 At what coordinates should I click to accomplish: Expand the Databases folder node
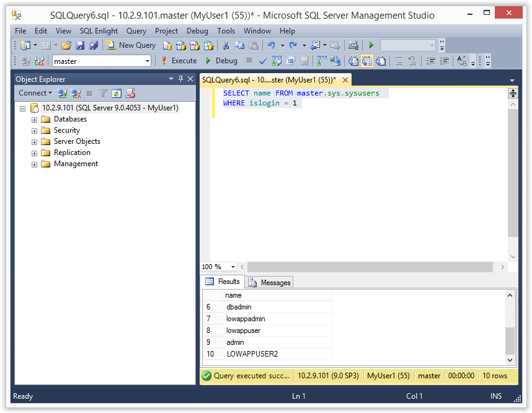pos(34,120)
